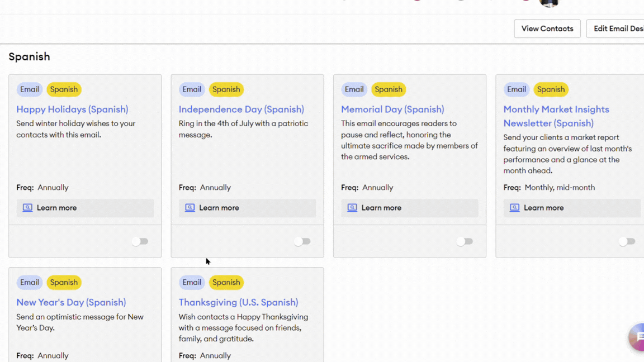Click the Email tag on New Year's Day card
This screenshot has width=644, height=362.
(30, 282)
